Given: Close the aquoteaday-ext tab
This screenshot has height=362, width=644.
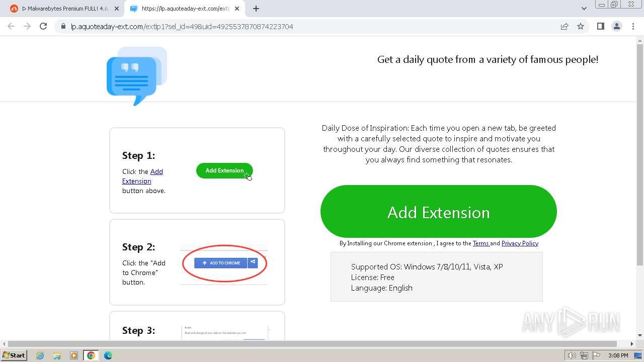Looking at the screenshot, I should point(237,9).
